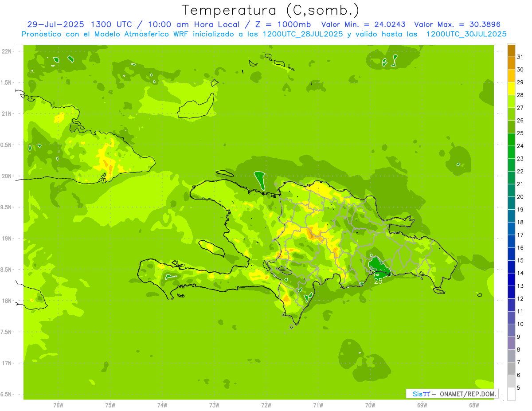Click the '72W' longitude axis label
Screen dimensions: 532x411
(x=266, y=405)
